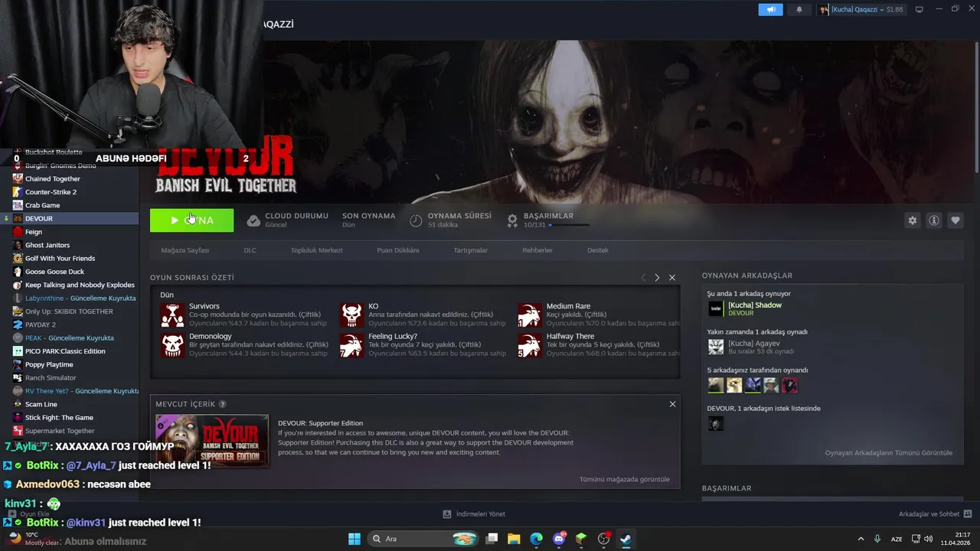Click Tümünü mağazada görüntüle link

click(x=624, y=480)
